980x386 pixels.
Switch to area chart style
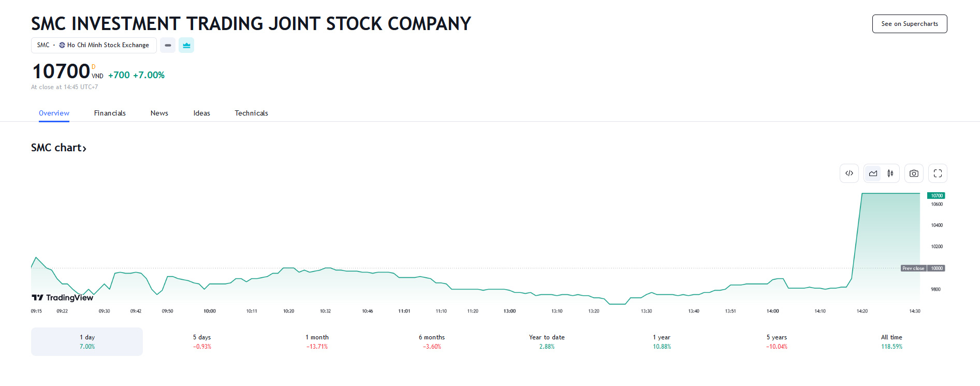pyautogui.click(x=873, y=174)
